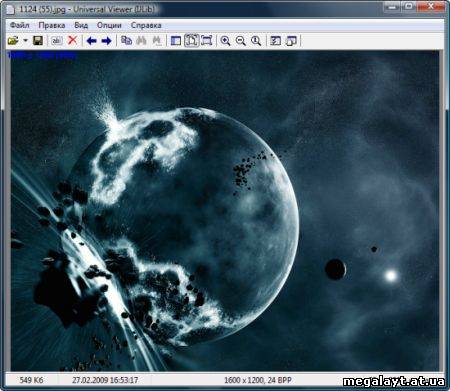Toggle the full screen view icon
450x391 pixels.
(206, 40)
